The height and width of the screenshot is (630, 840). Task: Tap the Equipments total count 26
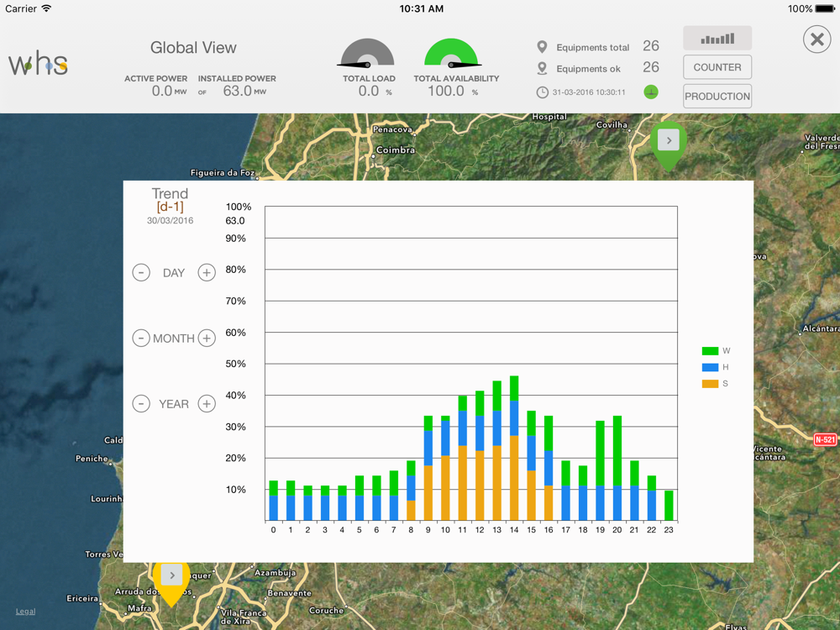[651, 46]
